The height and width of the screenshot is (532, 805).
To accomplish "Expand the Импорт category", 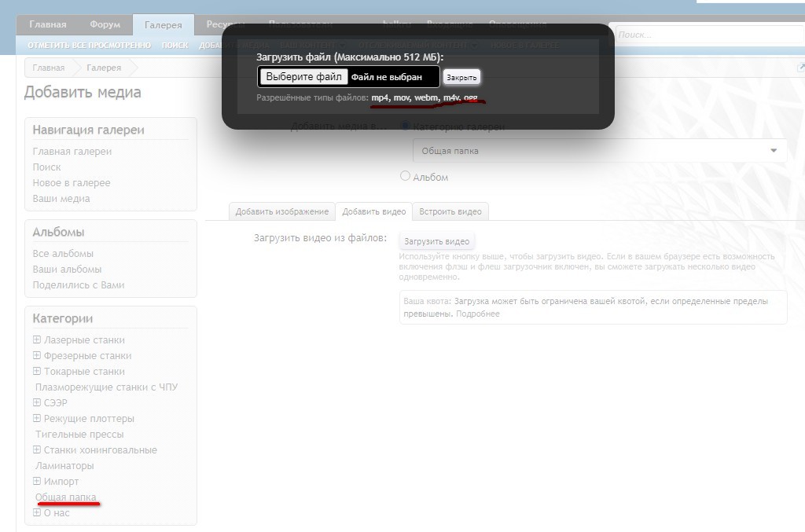I will tap(36, 481).
